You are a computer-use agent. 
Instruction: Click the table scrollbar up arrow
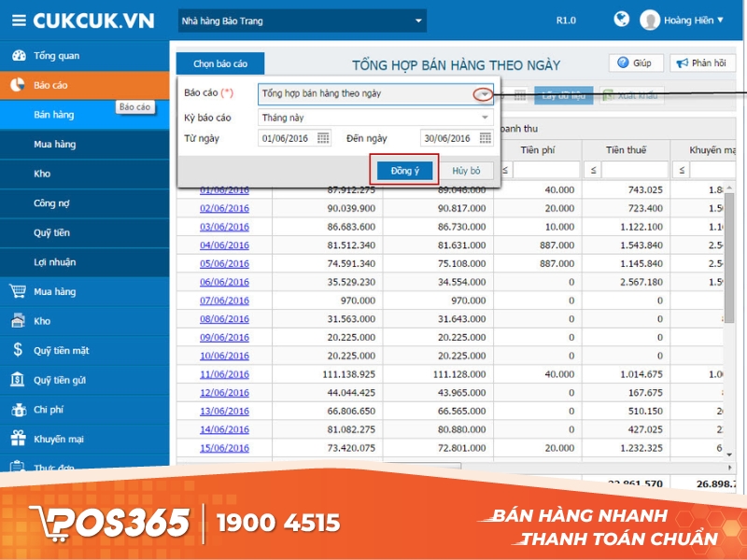(729, 189)
